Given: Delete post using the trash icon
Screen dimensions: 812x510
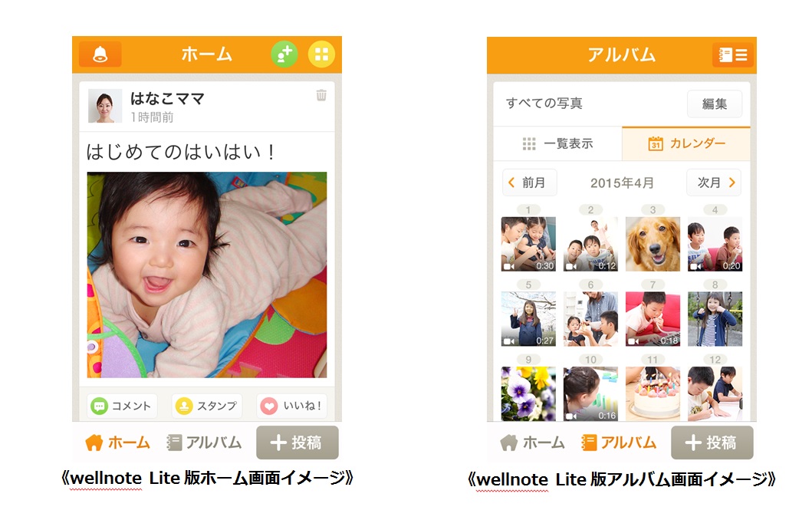Looking at the screenshot, I should tap(321, 95).
